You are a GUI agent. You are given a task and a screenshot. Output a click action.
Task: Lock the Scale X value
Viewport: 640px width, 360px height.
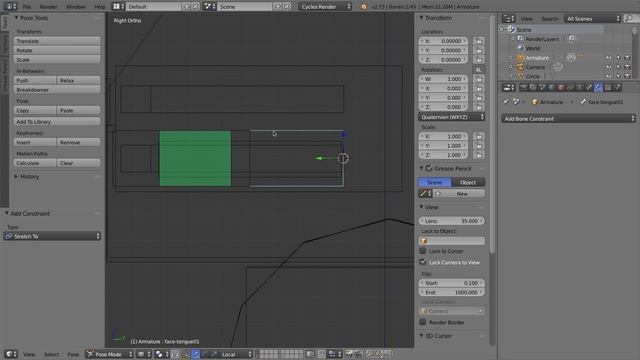[x=479, y=136]
